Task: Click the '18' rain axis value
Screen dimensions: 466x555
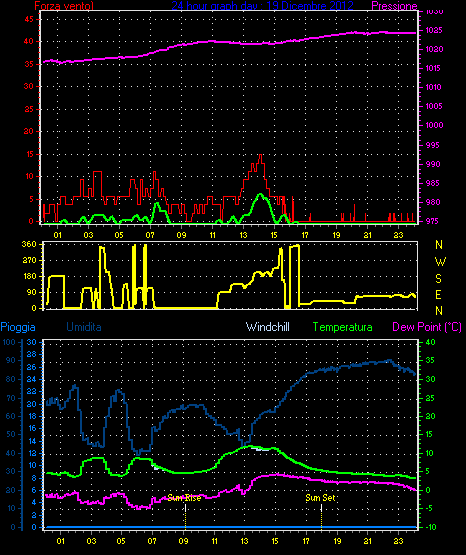Action: (32, 416)
